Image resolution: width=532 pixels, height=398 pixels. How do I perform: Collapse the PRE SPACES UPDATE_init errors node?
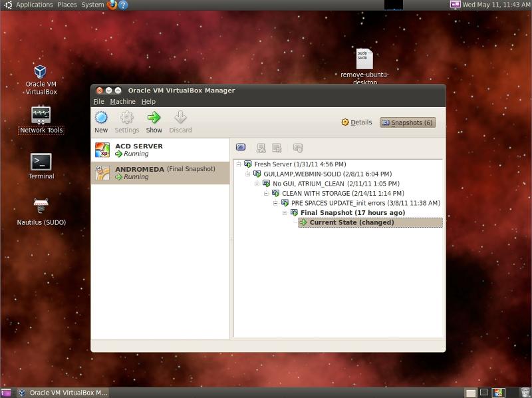(275, 204)
